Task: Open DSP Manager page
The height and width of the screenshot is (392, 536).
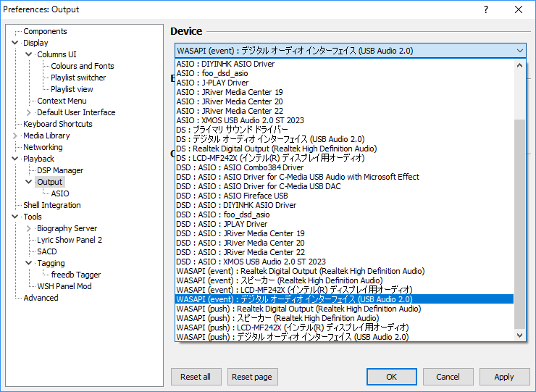Action: (60, 170)
